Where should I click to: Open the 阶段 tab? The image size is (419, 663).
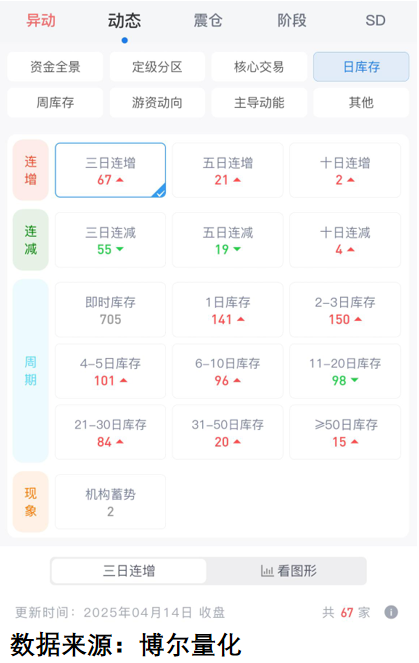click(x=292, y=20)
